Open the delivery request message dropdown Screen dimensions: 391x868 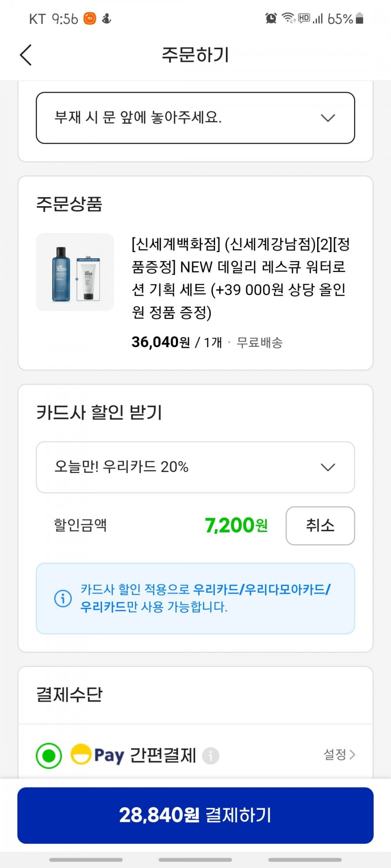tap(195, 118)
